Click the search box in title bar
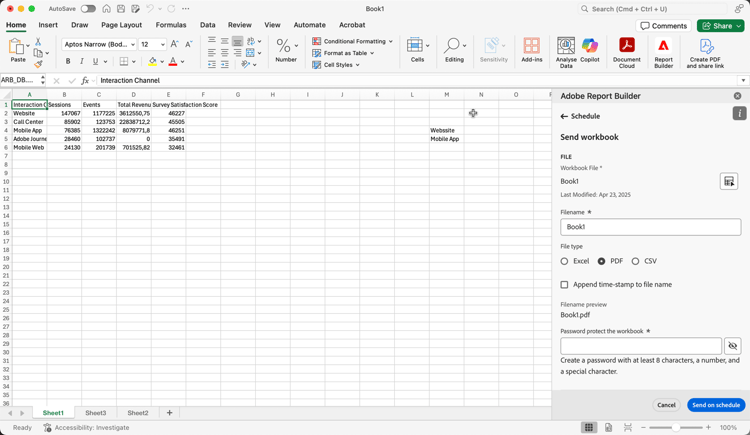This screenshot has height=435, width=750. click(x=653, y=9)
